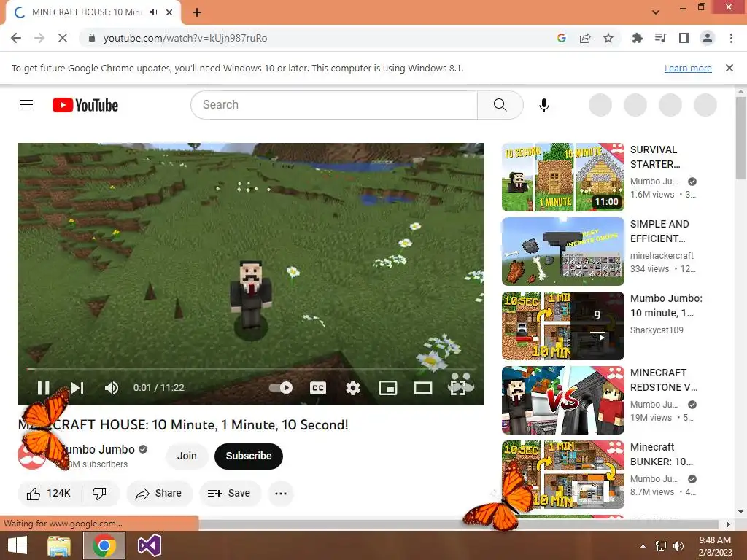Open network status in tray
This screenshot has width=747, height=560.
tap(661, 546)
